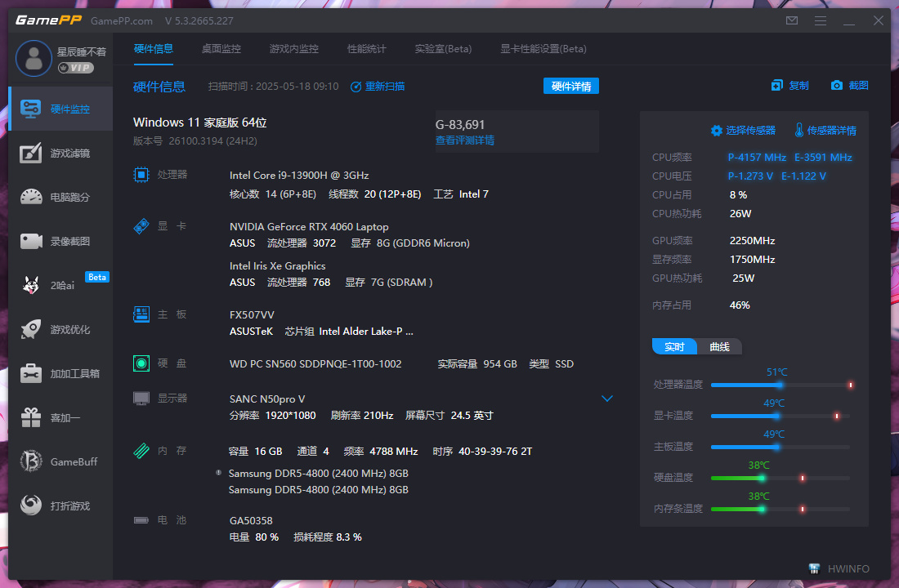Switch to 显卡性能设置(Beta) tab
Screen dimensions: 899x588
[543, 49]
